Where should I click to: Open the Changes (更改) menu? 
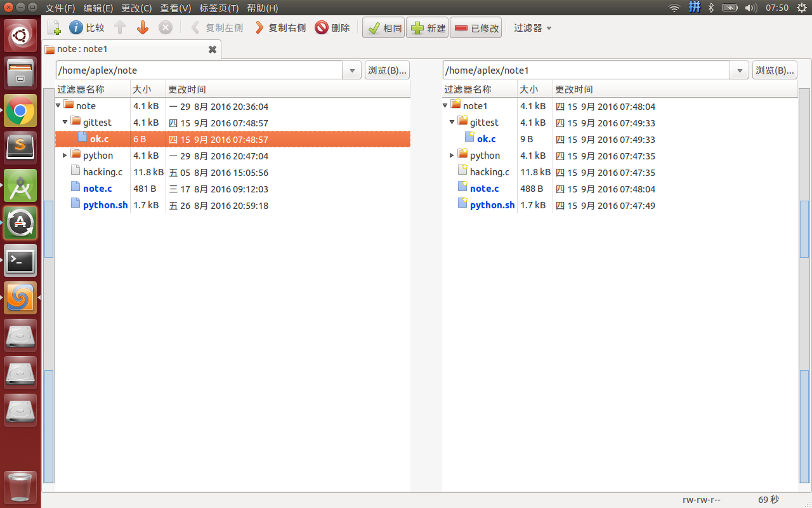136,8
